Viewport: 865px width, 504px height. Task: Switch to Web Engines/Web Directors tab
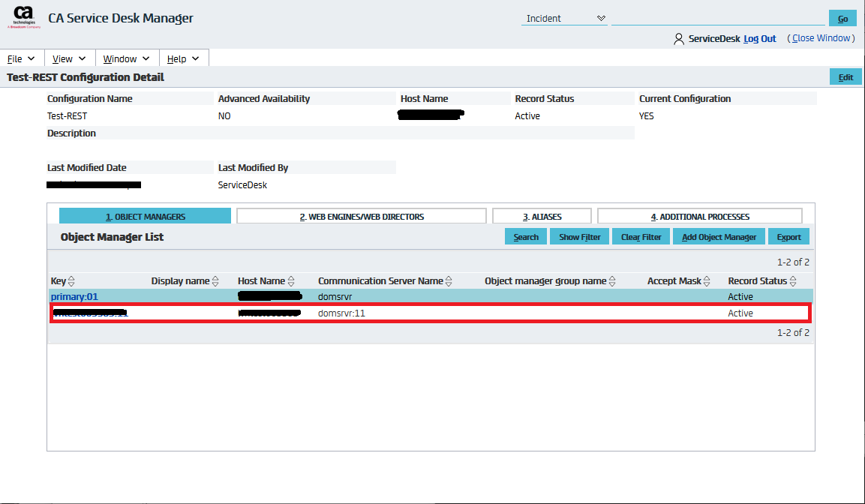[x=362, y=217]
